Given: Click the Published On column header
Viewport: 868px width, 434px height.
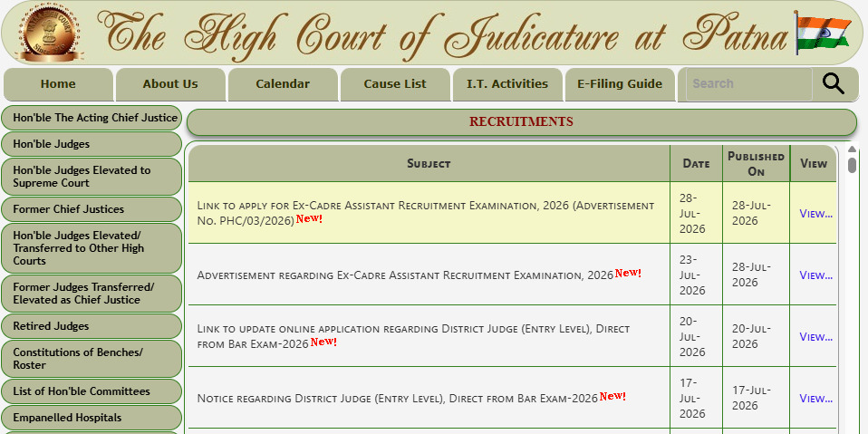Looking at the screenshot, I should pos(757,163).
